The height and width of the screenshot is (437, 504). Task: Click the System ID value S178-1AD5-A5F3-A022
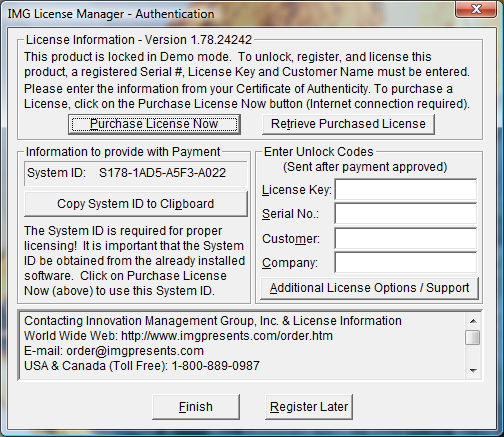click(162, 173)
